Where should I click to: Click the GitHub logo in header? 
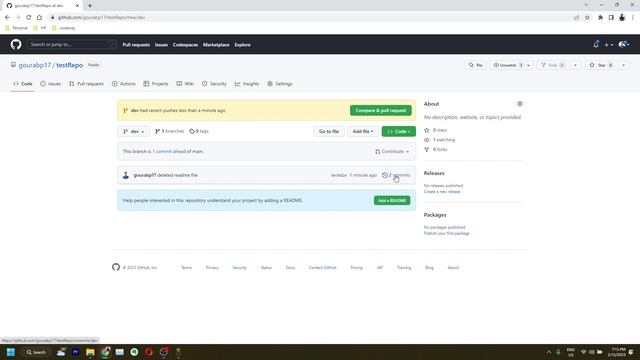[16, 44]
